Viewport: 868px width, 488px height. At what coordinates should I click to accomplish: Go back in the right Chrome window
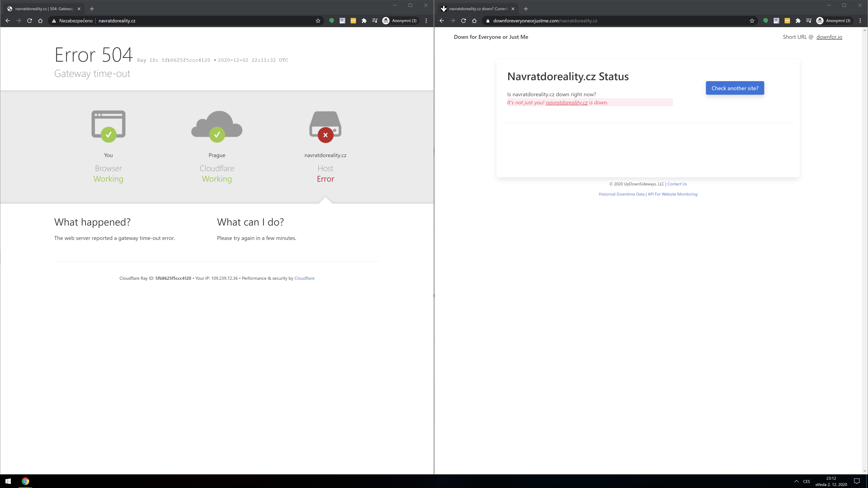click(442, 21)
